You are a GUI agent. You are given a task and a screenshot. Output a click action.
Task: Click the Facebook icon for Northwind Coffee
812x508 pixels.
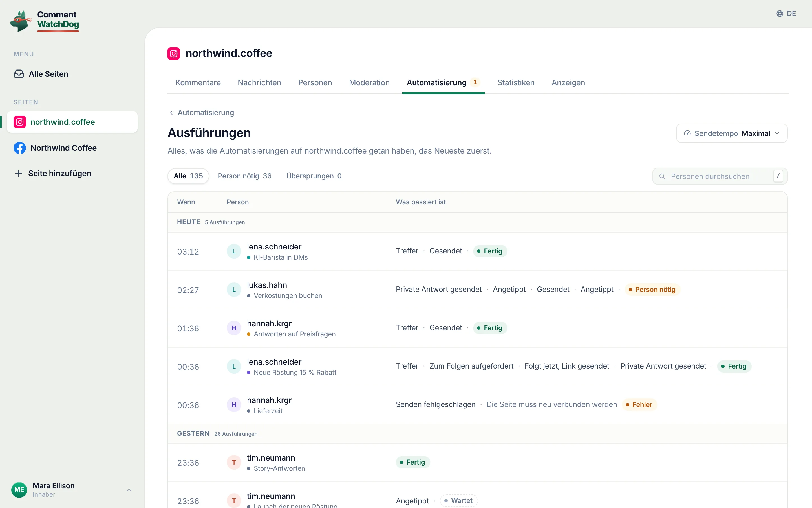[19, 148]
